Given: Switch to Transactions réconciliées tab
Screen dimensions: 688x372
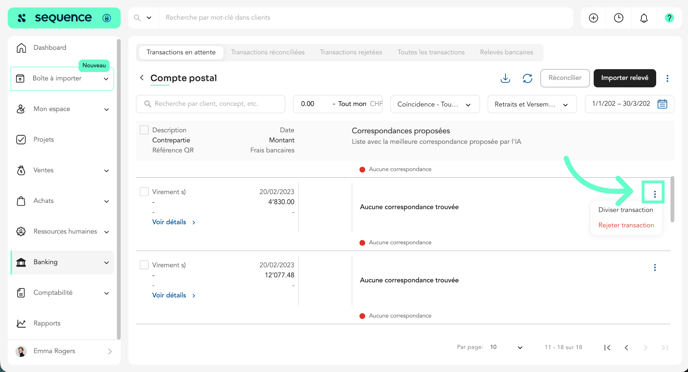Looking at the screenshot, I should (268, 52).
